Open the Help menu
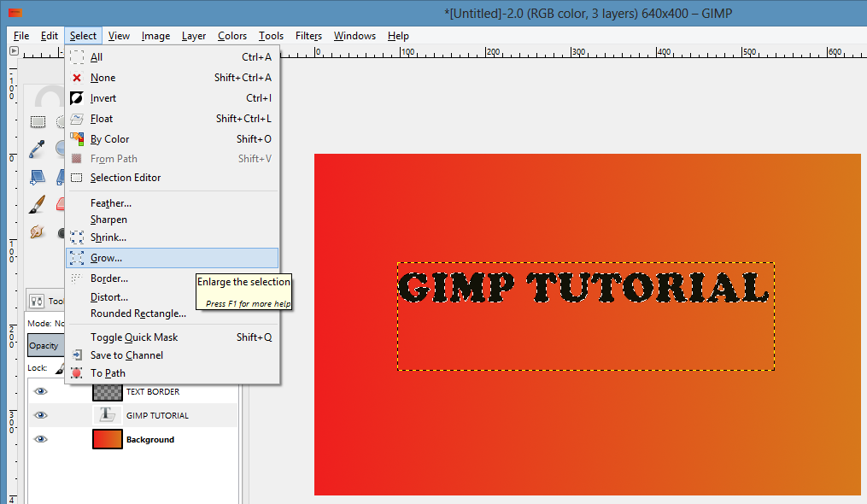Image resolution: width=867 pixels, height=504 pixels. pos(398,35)
